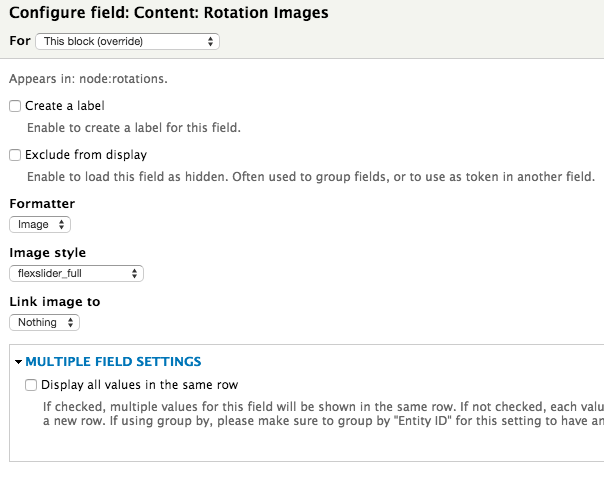This screenshot has height=480, width=604.
Task: Click the 'Appears in: node:rotations.' text
Action: pyautogui.click(x=88, y=78)
